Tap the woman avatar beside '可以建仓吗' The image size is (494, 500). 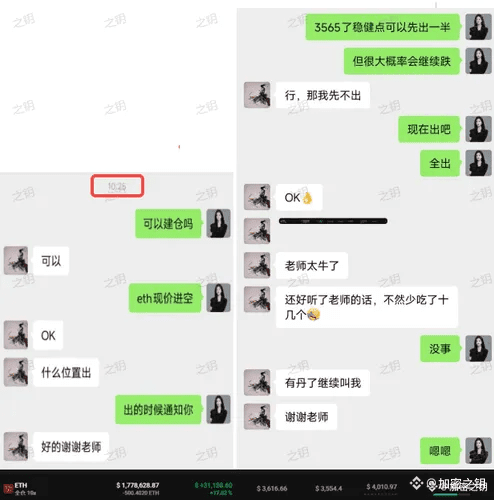(218, 223)
